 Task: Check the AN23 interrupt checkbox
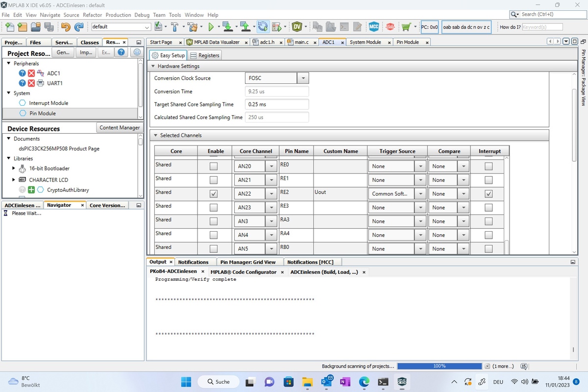[489, 208]
